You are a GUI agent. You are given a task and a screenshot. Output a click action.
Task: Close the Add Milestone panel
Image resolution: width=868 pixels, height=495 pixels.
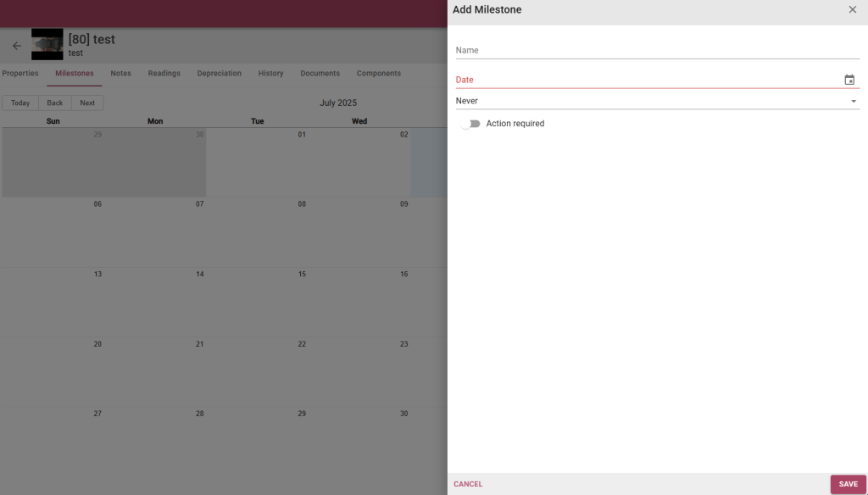point(853,9)
